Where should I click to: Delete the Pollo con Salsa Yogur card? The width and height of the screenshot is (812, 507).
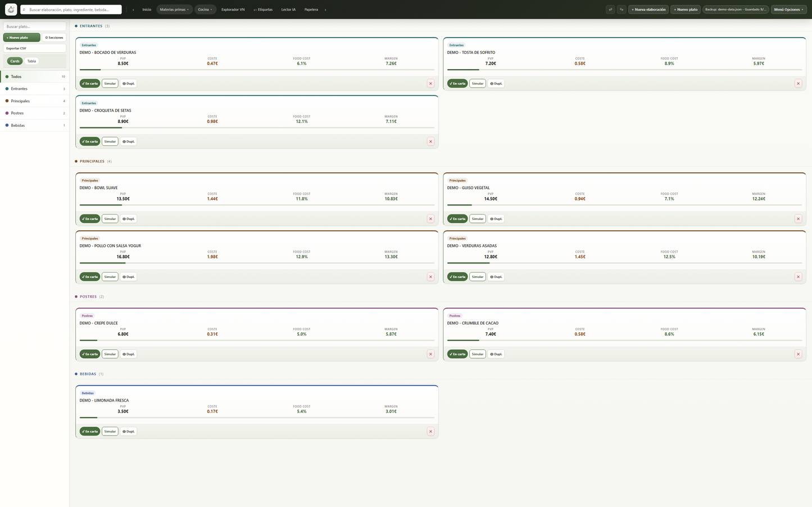(x=430, y=277)
